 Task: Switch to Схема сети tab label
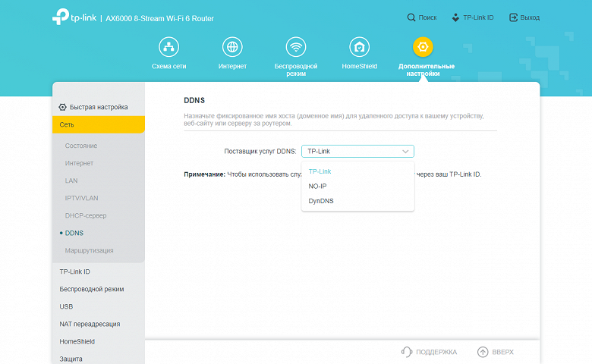click(168, 66)
